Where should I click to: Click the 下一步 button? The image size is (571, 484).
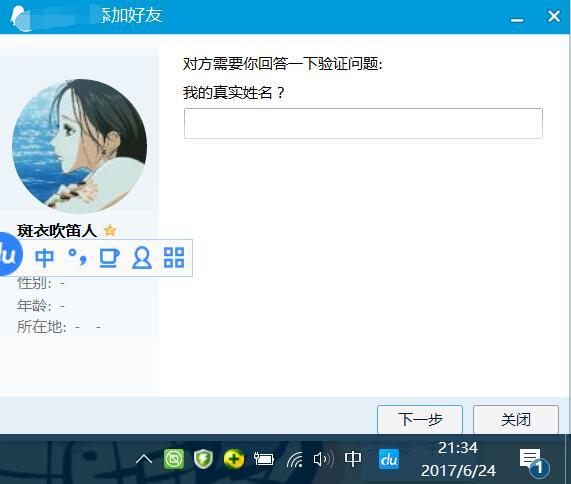[420, 420]
